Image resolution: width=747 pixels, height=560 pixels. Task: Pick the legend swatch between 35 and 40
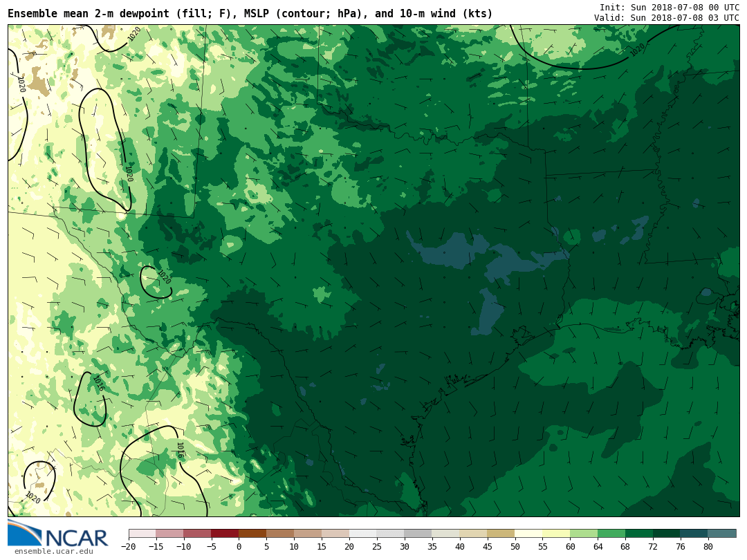tap(446, 534)
